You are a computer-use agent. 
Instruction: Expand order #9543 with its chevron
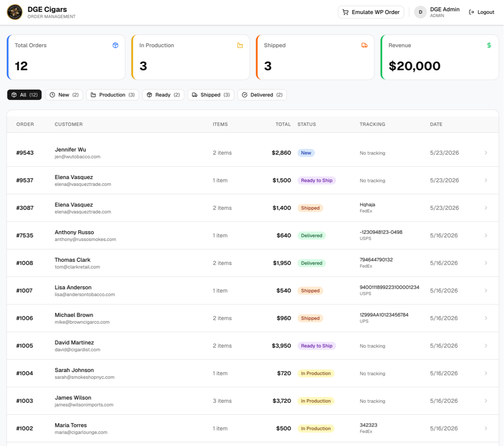(x=486, y=153)
